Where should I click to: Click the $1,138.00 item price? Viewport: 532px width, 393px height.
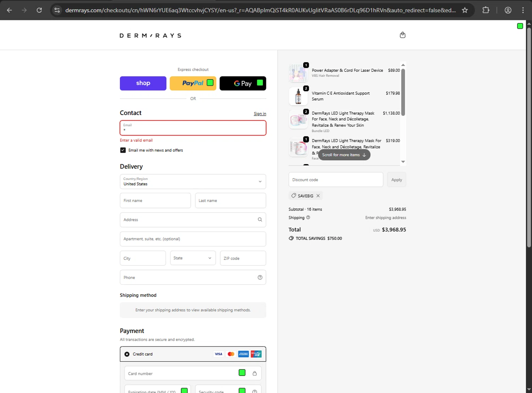point(391,113)
